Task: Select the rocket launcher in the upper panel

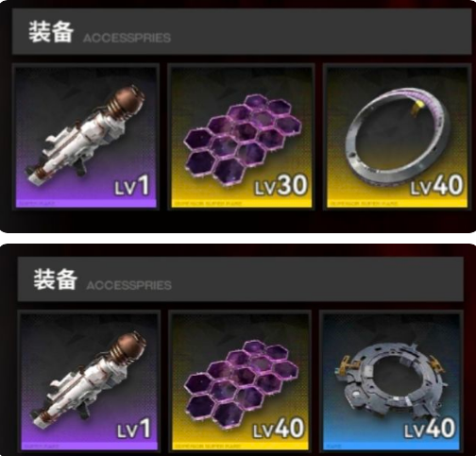Action: [x=86, y=137]
